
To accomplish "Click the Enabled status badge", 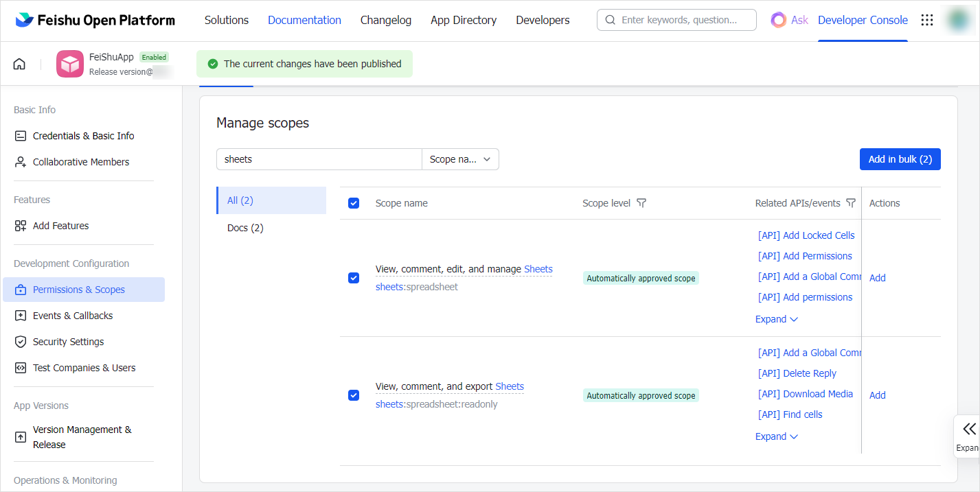I will [x=154, y=57].
